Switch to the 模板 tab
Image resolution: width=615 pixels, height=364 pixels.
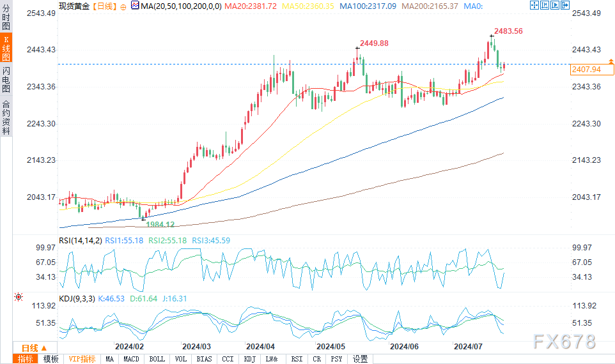click(x=51, y=359)
